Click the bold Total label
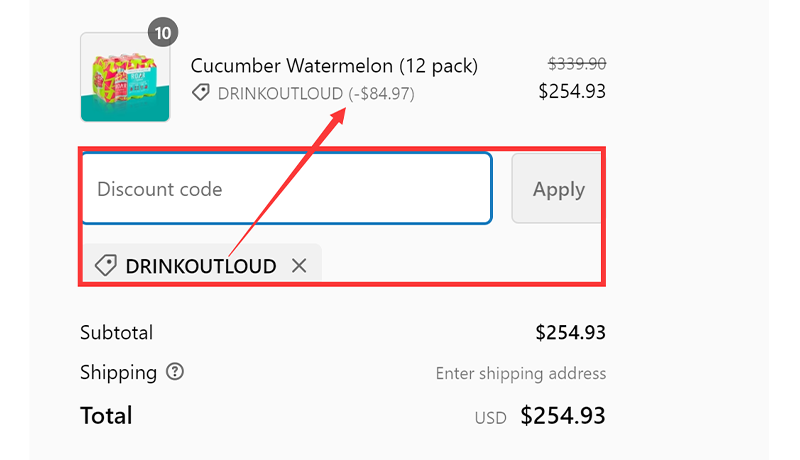The height and width of the screenshot is (460, 800). 106,415
